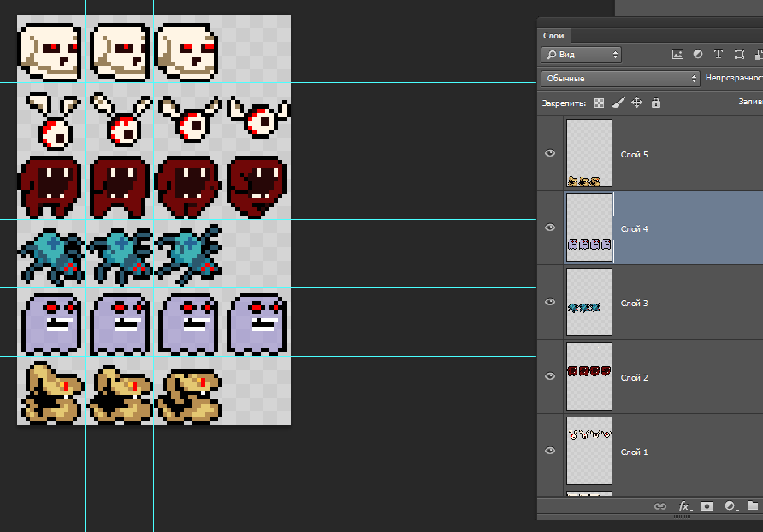
Task: Select Слой 2 thumbnail
Action: [589, 376]
